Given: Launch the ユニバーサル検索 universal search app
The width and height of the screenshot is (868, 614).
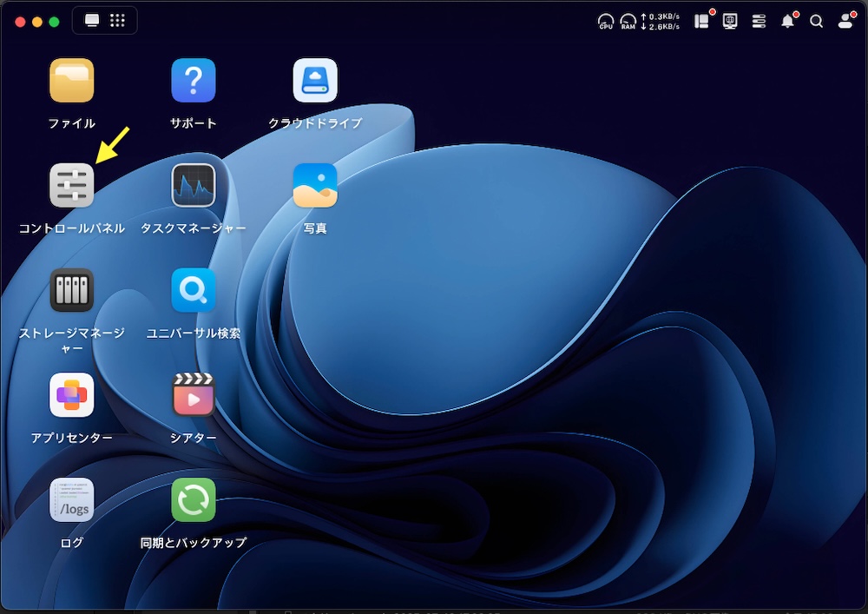Looking at the screenshot, I should click(194, 290).
